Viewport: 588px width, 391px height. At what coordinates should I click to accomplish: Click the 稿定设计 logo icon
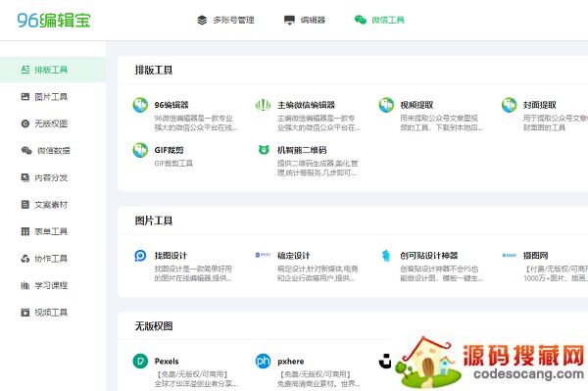pos(263,255)
